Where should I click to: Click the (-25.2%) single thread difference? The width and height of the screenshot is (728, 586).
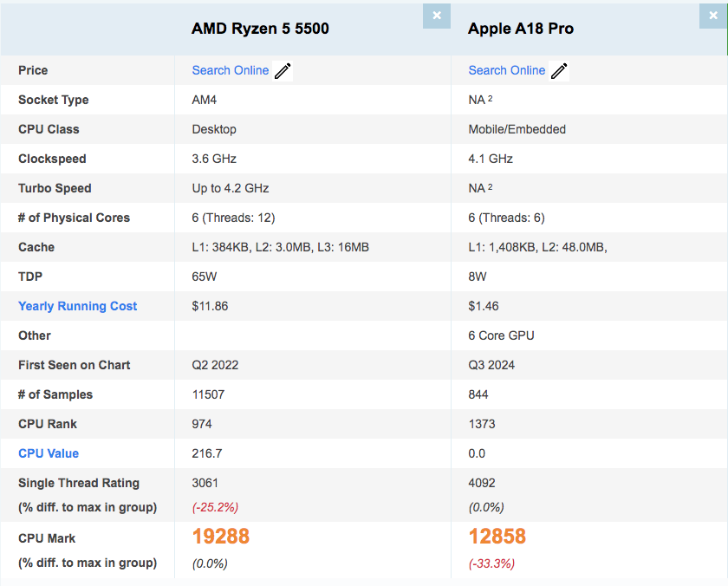[x=216, y=507]
